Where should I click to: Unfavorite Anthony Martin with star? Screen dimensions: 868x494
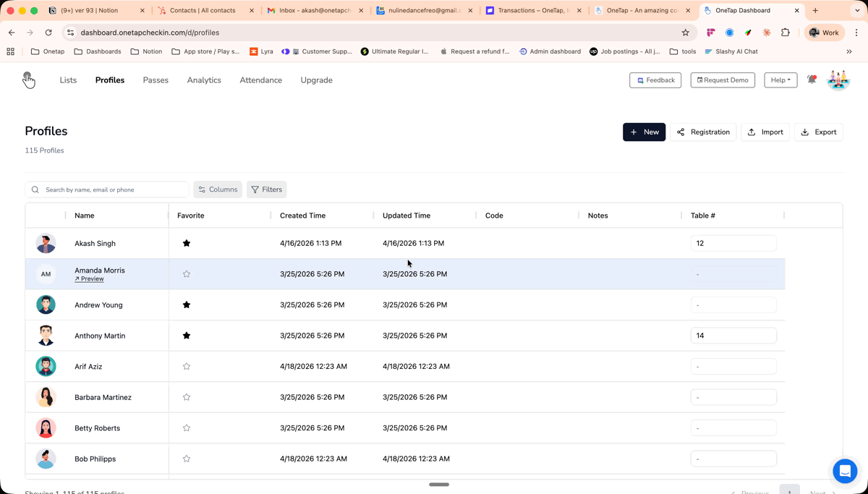click(x=187, y=336)
